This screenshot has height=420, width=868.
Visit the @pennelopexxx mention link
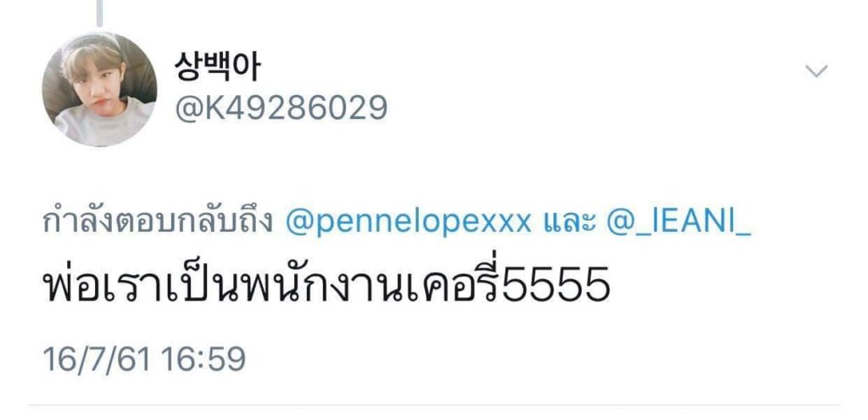tap(409, 222)
